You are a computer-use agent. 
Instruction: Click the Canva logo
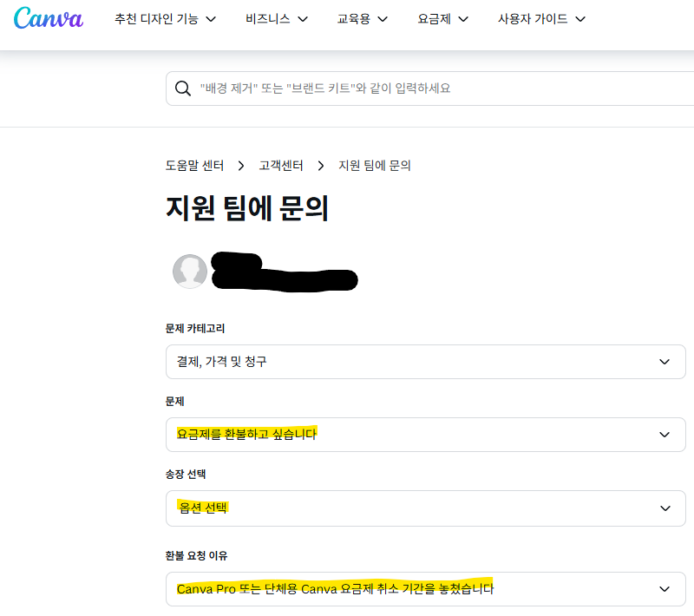pos(49,18)
